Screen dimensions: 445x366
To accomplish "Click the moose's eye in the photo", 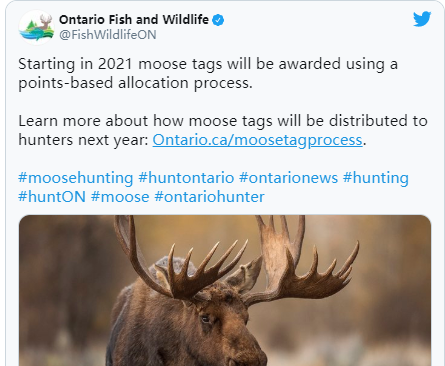I will point(206,319).
